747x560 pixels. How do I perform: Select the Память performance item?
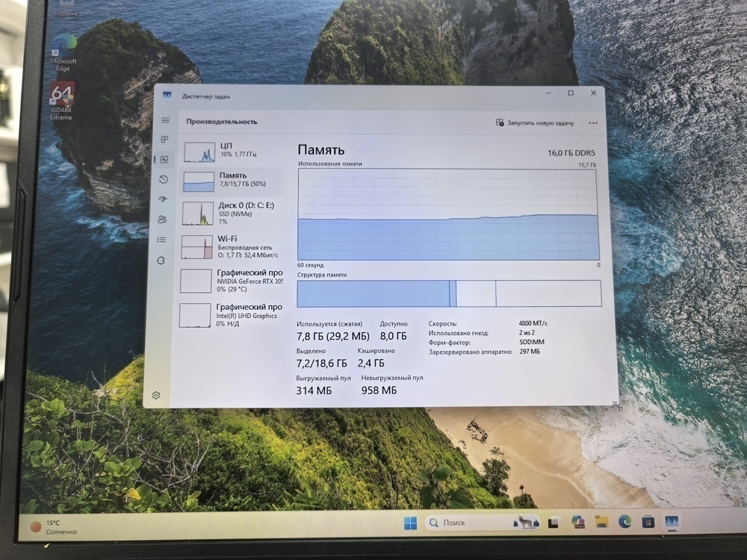coord(231,181)
